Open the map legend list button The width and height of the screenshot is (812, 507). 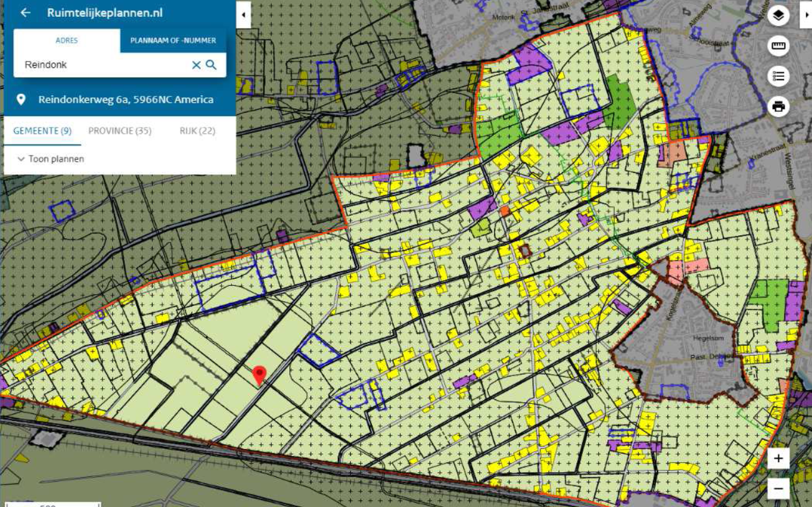[x=778, y=77]
